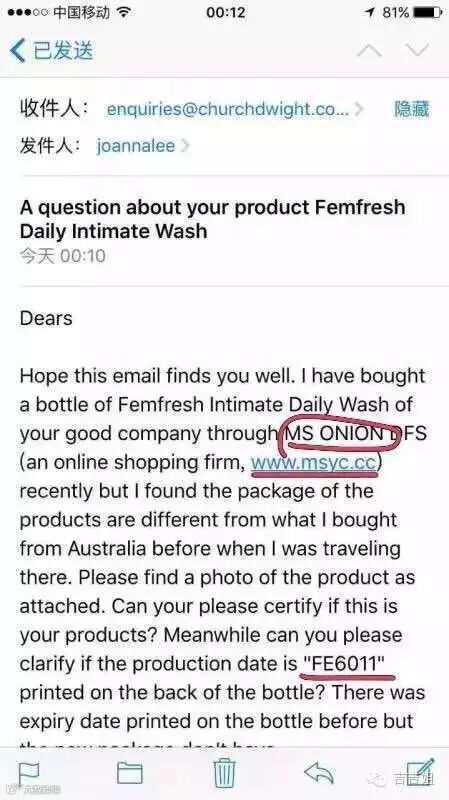
Task: Expand chevron next to recipient address
Action: coord(359,109)
